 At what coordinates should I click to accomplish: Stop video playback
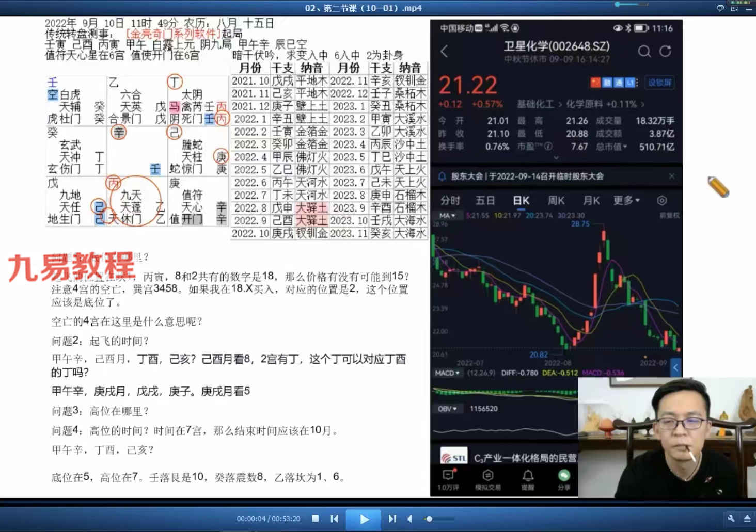coord(315,519)
